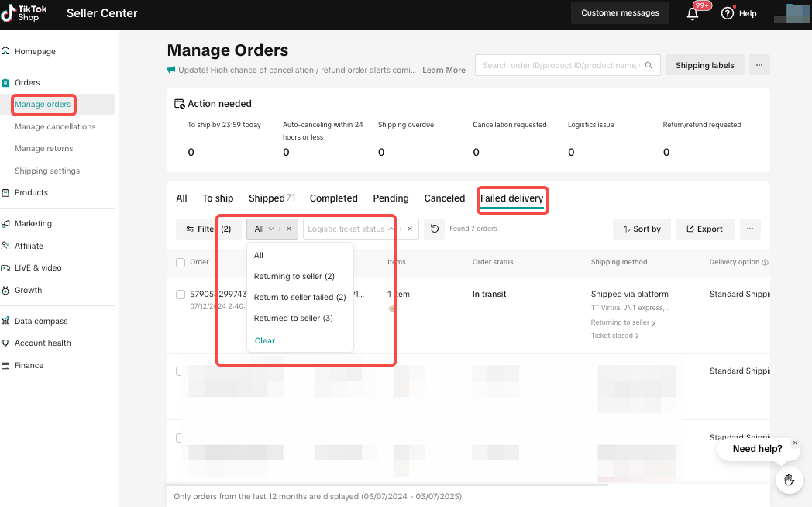Image resolution: width=812 pixels, height=507 pixels.
Task: Open the Sort by dropdown
Action: 641,229
